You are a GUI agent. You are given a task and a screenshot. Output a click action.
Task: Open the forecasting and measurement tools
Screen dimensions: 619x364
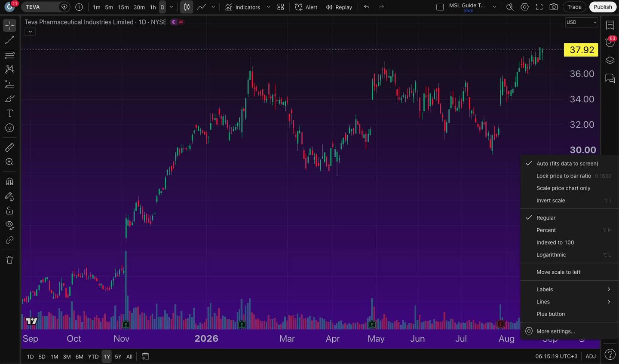pyautogui.click(x=9, y=84)
